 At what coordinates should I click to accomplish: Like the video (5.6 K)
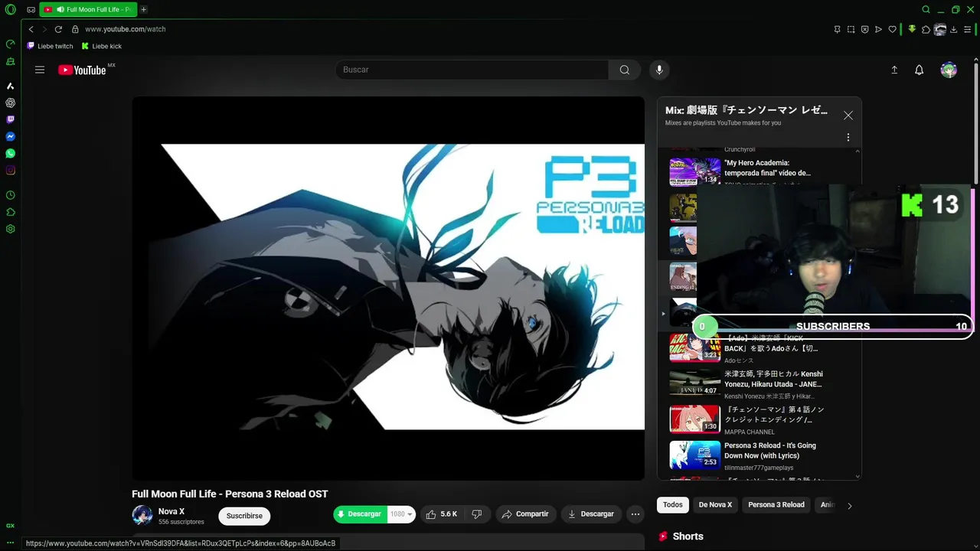pyautogui.click(x=442, y=514)
